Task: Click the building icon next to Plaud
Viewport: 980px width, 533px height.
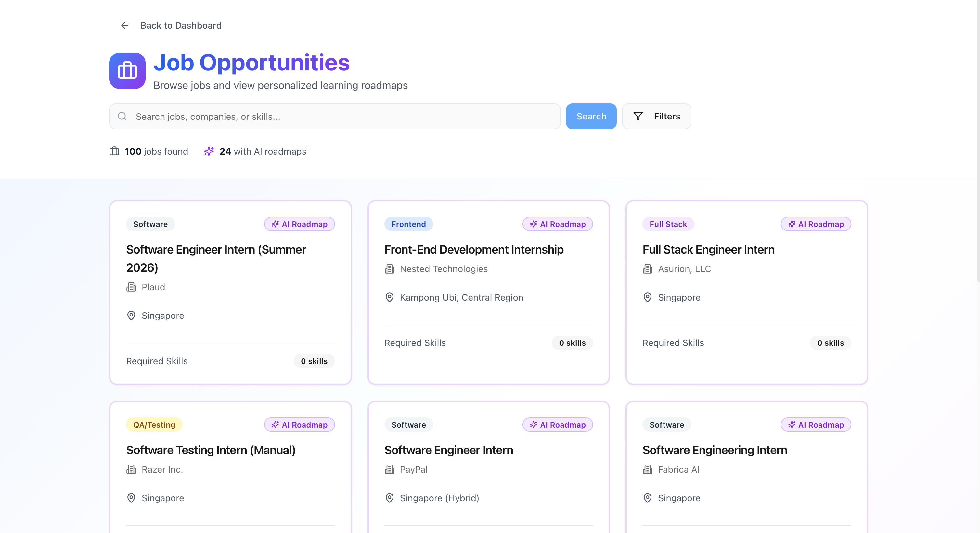Action: [131, 287]
